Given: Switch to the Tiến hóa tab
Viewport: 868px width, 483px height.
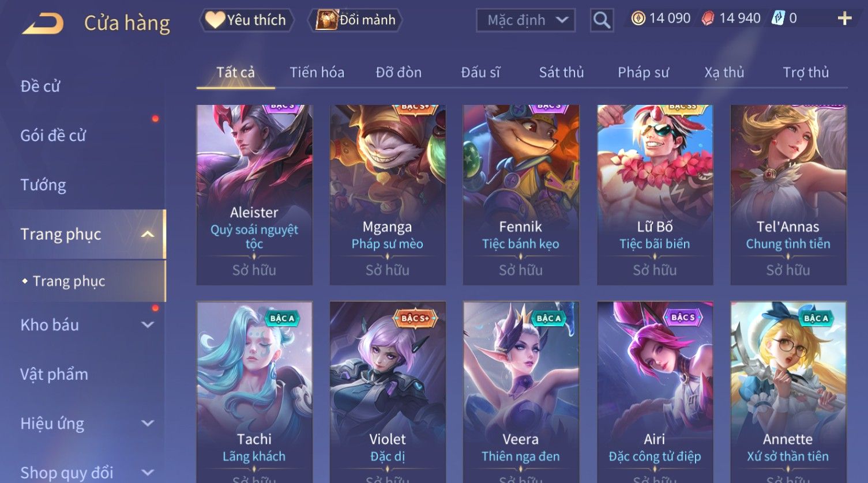Looking at the screenshot, I should coord(317,73).
